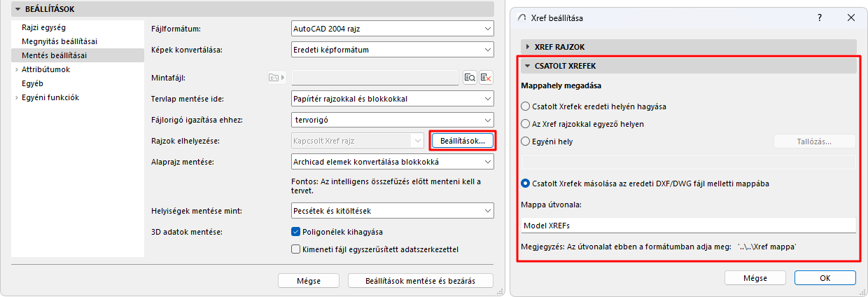Click the browse template file icon
This screenshot has width=868, height=297.
click(x=470, y=78)
